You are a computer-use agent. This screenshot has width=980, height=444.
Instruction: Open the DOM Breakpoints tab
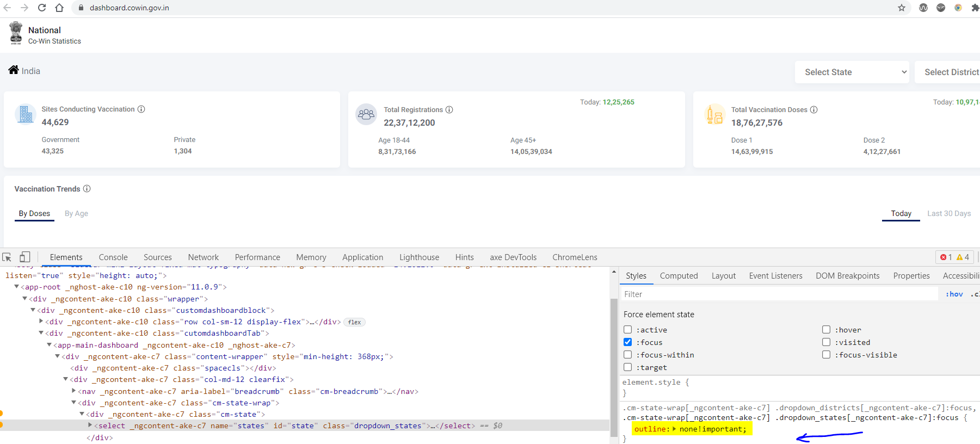tap(847, 276)
